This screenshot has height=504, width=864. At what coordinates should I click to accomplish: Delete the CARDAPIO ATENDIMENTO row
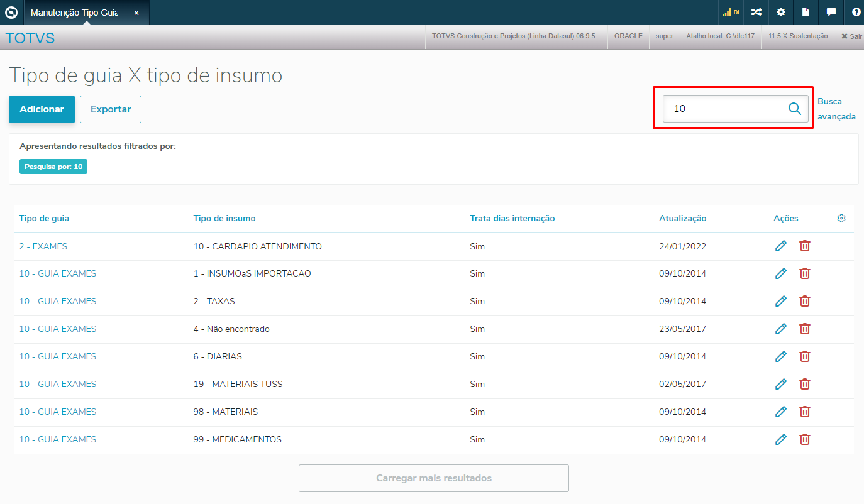click(x=805, y=246)
